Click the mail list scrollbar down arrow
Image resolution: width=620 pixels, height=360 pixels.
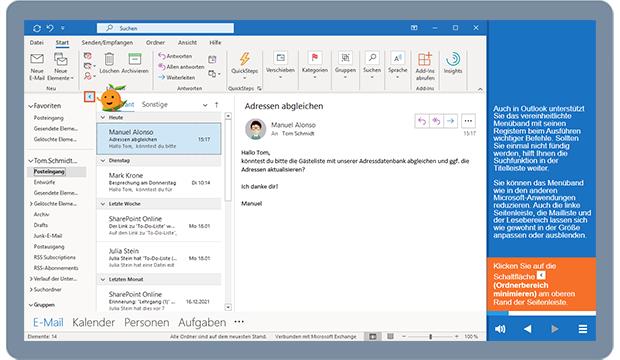[x=228, y=307]
